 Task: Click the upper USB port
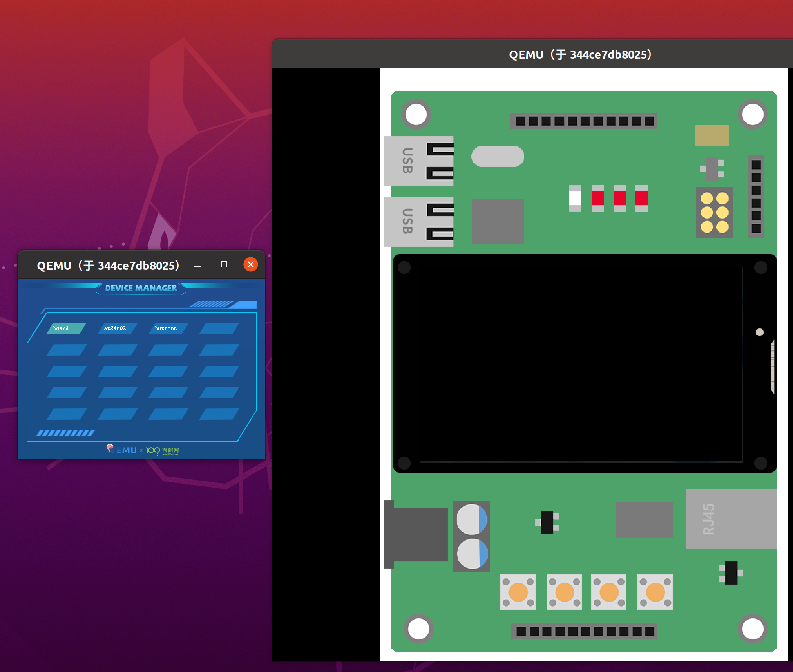[419, 161]
